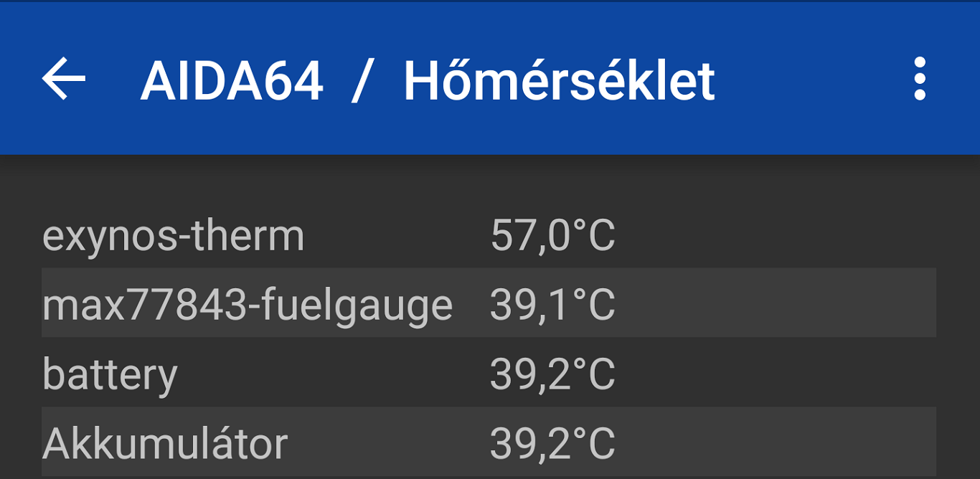Tap the Hőmérséklet page title
This screenshot has width=980, height=479.
pos(559,80)
